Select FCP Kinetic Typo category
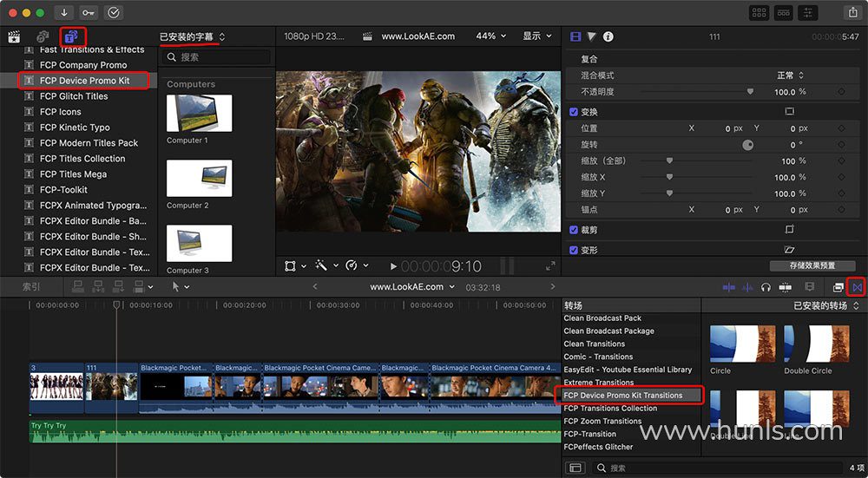The width and height of the screenshot is (868, 478). pyautogui.click(x=75, y=128)
